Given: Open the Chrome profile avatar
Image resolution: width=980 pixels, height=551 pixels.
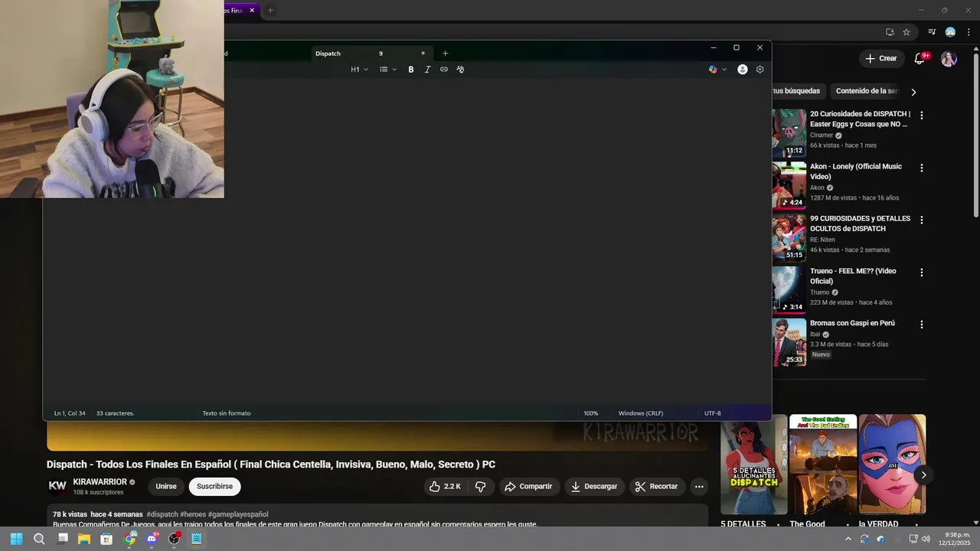Looking at the screenshot, I should tap(950, 32).
